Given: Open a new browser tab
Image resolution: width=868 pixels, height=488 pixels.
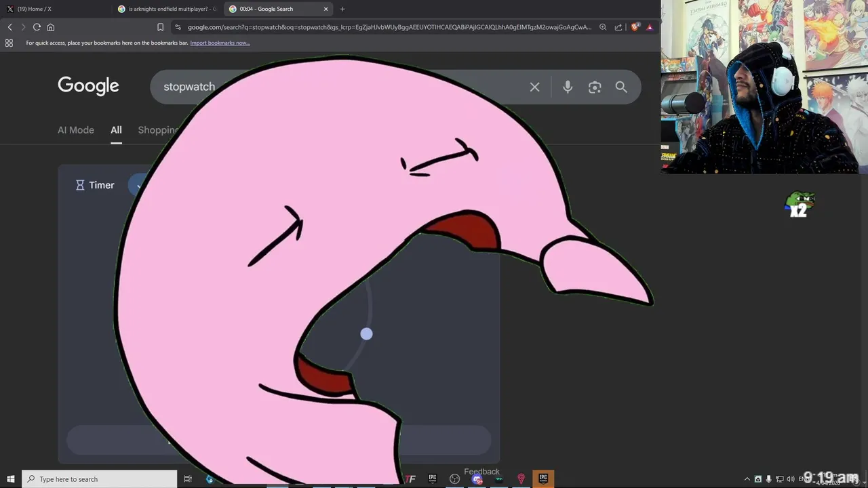Looking at the screenshot, I should (x=342, y=9).
